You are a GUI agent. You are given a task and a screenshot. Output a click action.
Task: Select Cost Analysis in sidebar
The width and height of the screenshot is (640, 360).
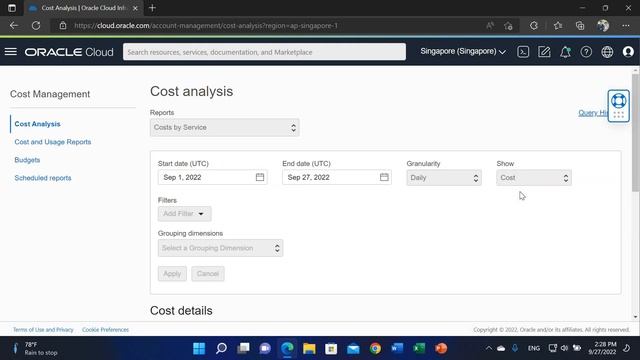point(38,124)
